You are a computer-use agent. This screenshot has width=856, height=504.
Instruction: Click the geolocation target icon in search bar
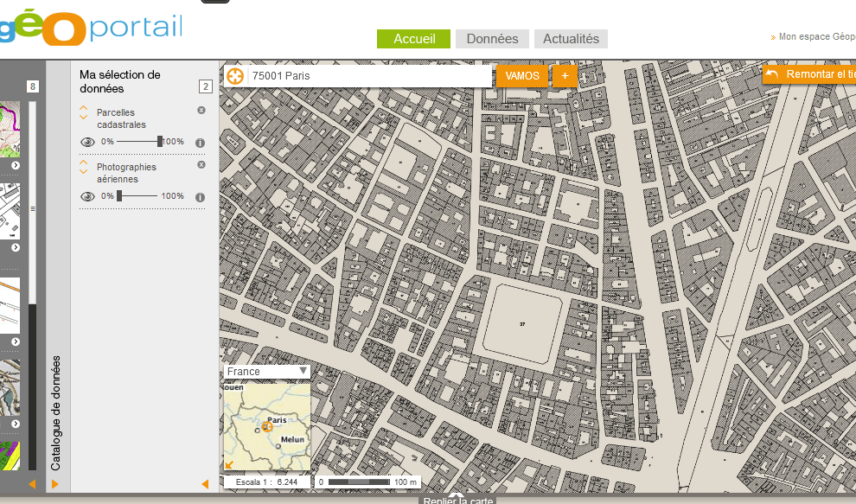point(235,76)
